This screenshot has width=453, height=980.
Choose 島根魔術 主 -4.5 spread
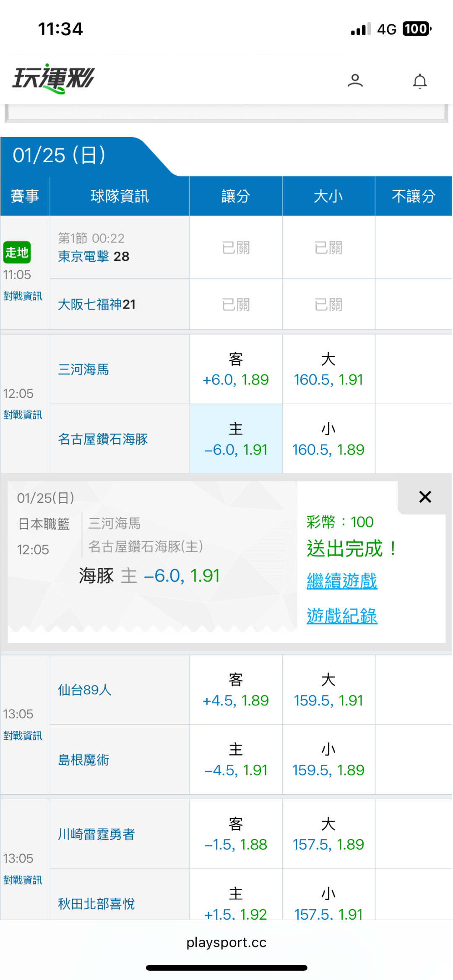pyautogui.click(x=236, y=760)
